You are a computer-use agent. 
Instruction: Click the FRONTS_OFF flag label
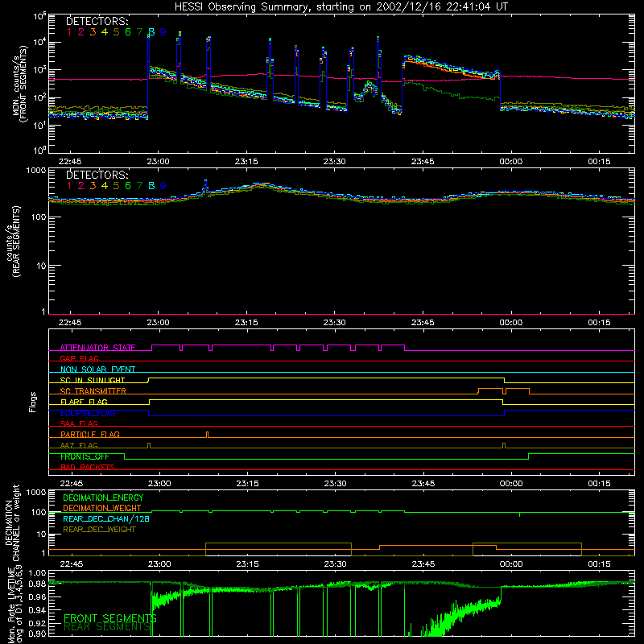[x=85, y=456]
